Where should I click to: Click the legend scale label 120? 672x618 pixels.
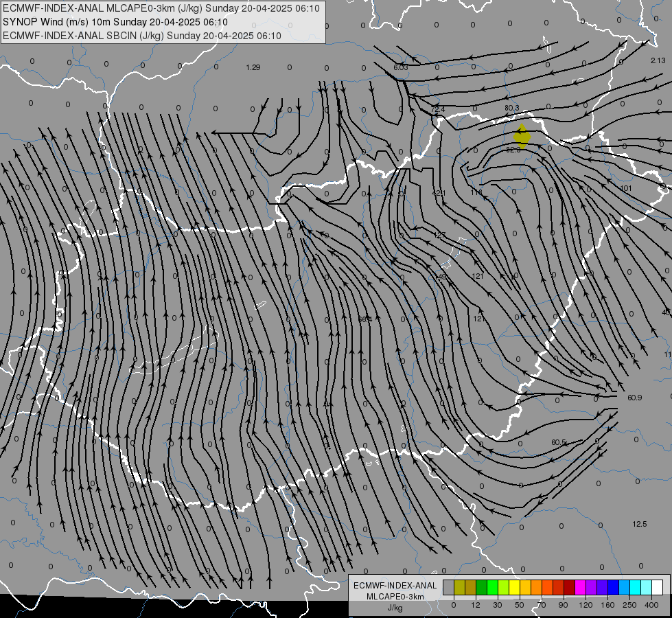pyautogui.click(x=586, y=605)
